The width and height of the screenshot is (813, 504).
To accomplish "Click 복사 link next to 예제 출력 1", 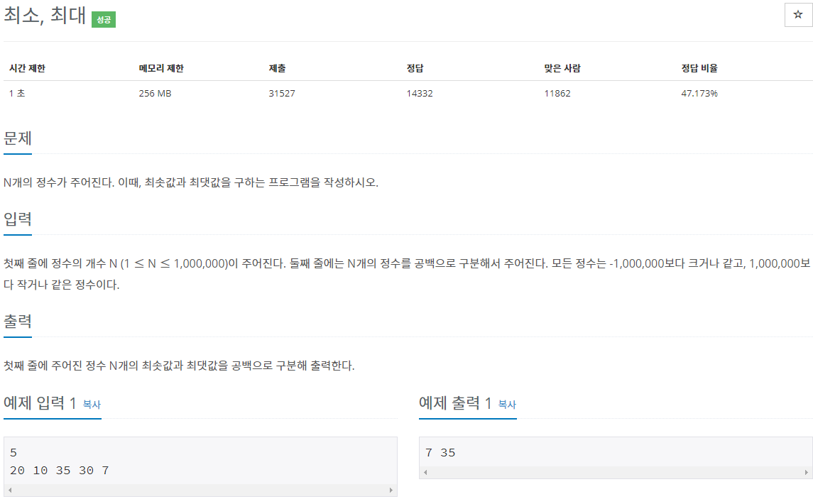I will pos(507,405).
